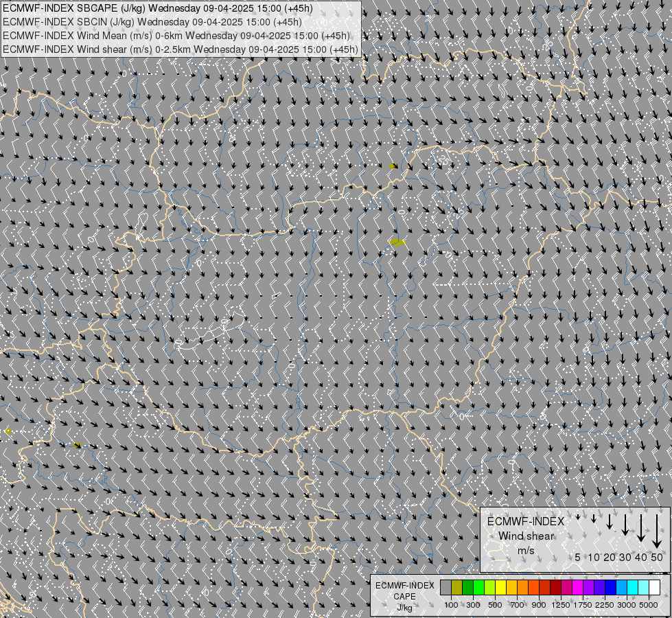The image size is (672, 618).
Task: Click the '10' label under wind shear arrows
Action: pos(594,557)
